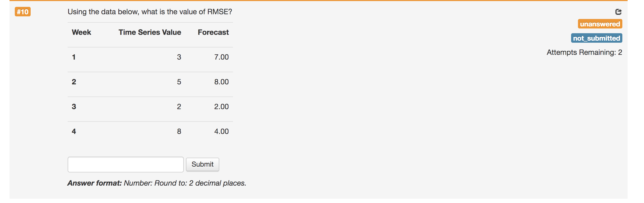Click the forecast value 7.00
644x203 pixels.
tap(221, 57)
